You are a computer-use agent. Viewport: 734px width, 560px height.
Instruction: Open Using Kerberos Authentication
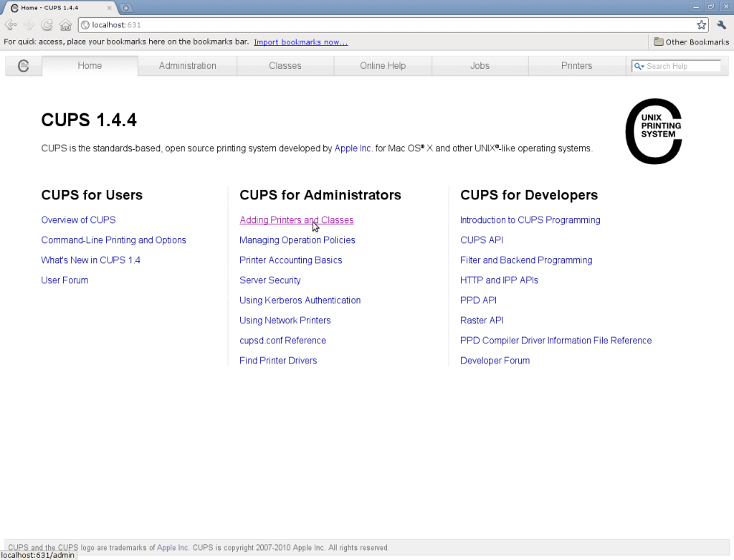click(300, 300)
